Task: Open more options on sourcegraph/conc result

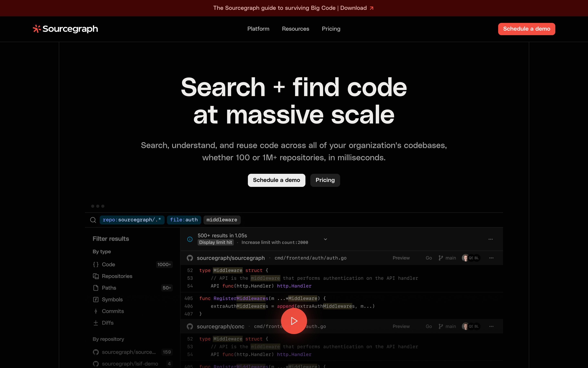Action: click(x=491, y=327)
